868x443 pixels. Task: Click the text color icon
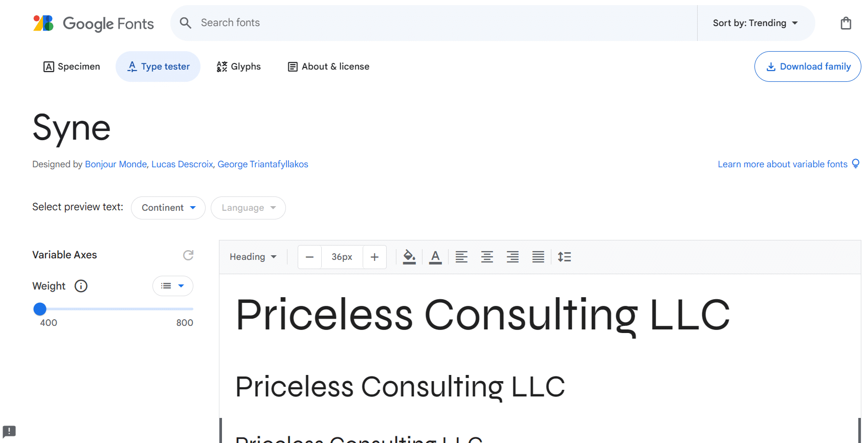click(435, 257)
